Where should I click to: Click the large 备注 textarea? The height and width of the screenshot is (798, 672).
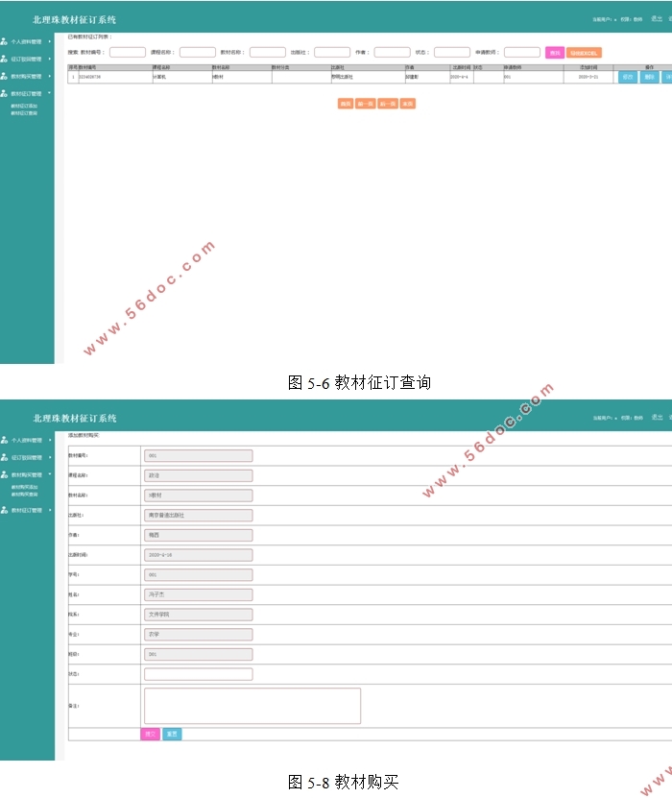(252, 706)
